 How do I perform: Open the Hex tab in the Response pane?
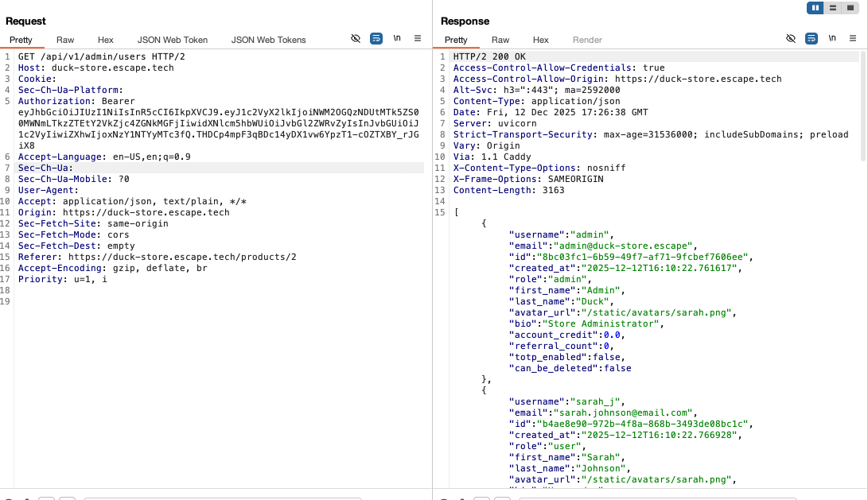(540, 40)
